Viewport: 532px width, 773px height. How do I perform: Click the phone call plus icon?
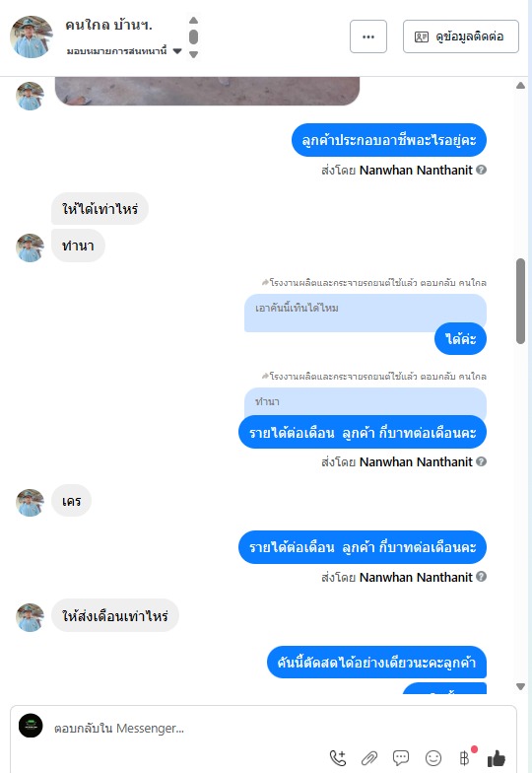coord(338,757)
